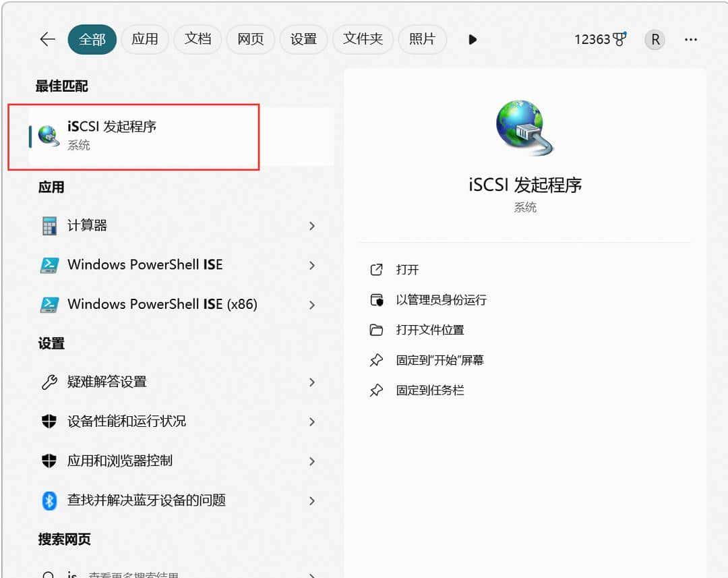728x578 pixels.
Task: Expand 计算器 result options chevron
Action: click(x=311, y=226)
